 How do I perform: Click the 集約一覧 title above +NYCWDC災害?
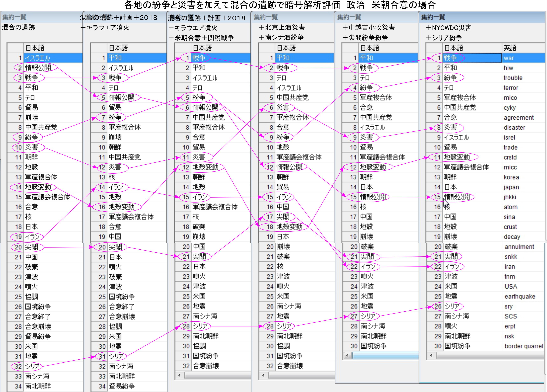point(433,17)
